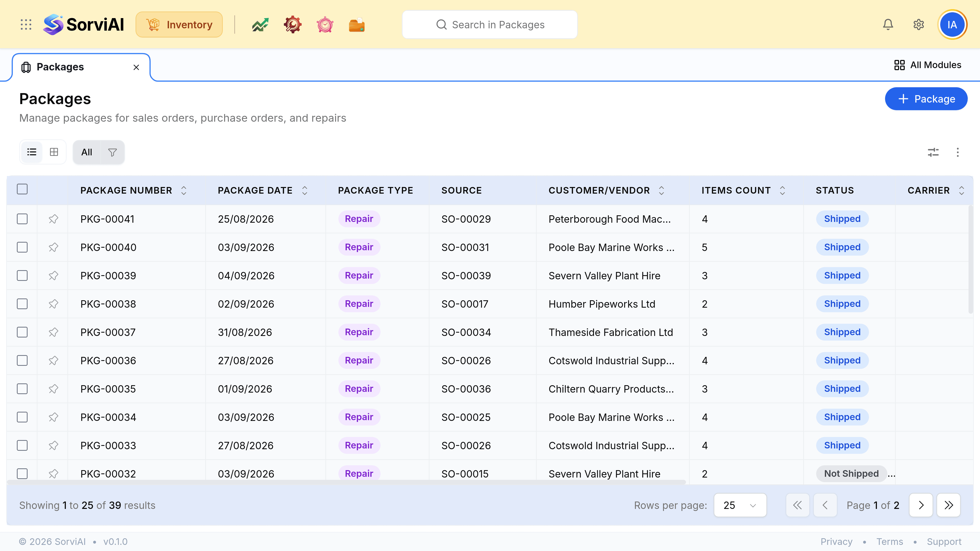
Task: Open the red gear repair module icon
Action: [292, 25]
